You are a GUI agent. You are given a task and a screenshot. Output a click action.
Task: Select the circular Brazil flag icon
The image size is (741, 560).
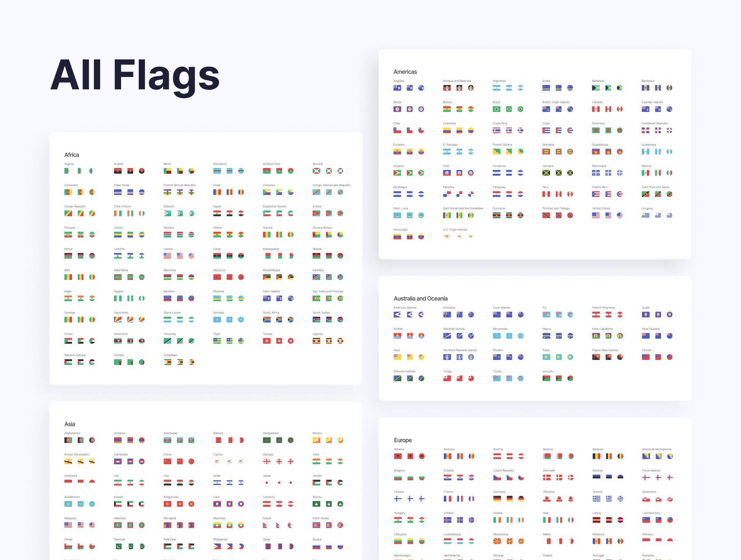pyautogui.click(x=520, y=109)
